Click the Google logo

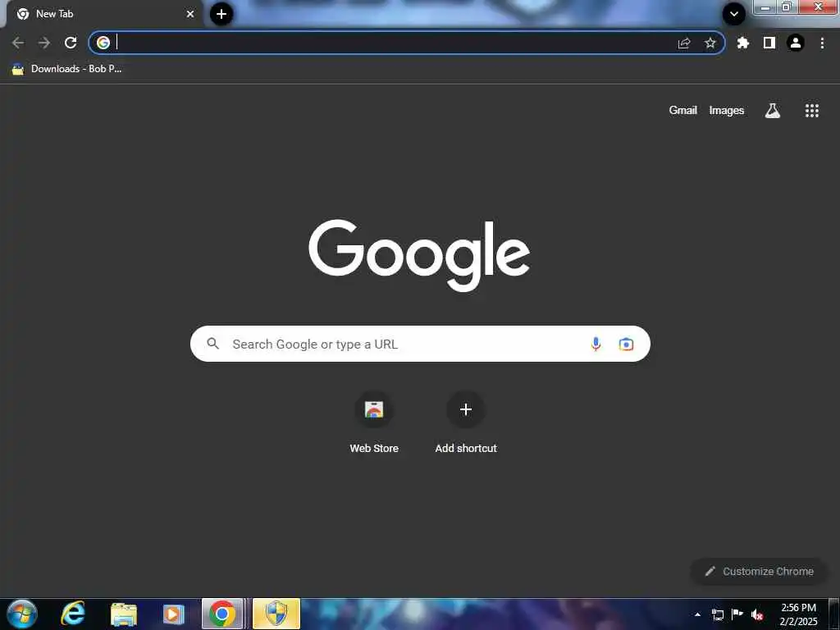pos(419,255)
